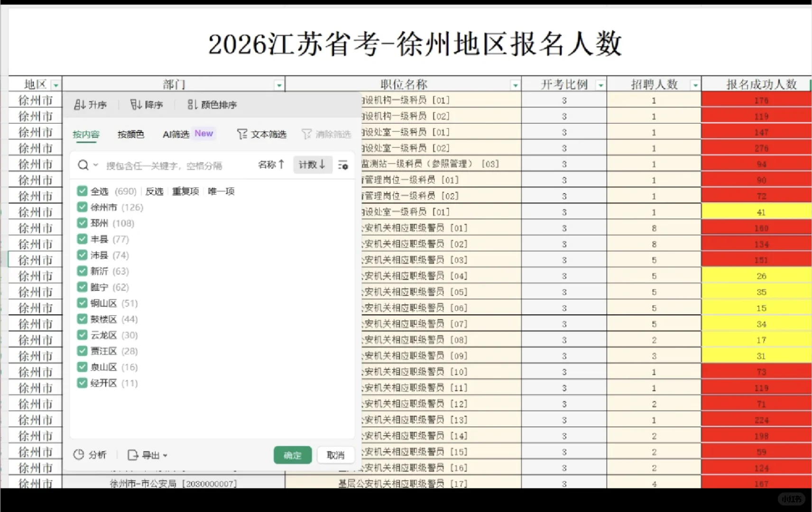This screenshot has height=512, width=812.
Task: Open 颜色排序 color sort
Action: [191, 105]
